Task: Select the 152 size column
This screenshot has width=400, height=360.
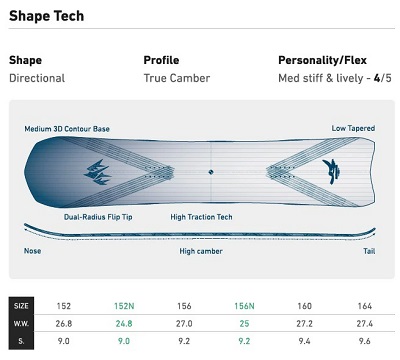Action: 64,306
